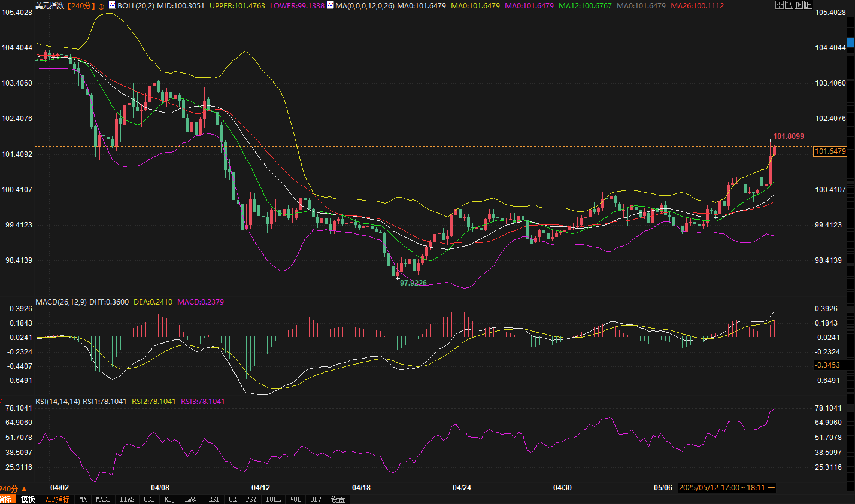Select the CR indicator tab
This screenshot has height=504, width=855.
coord(232,499)
